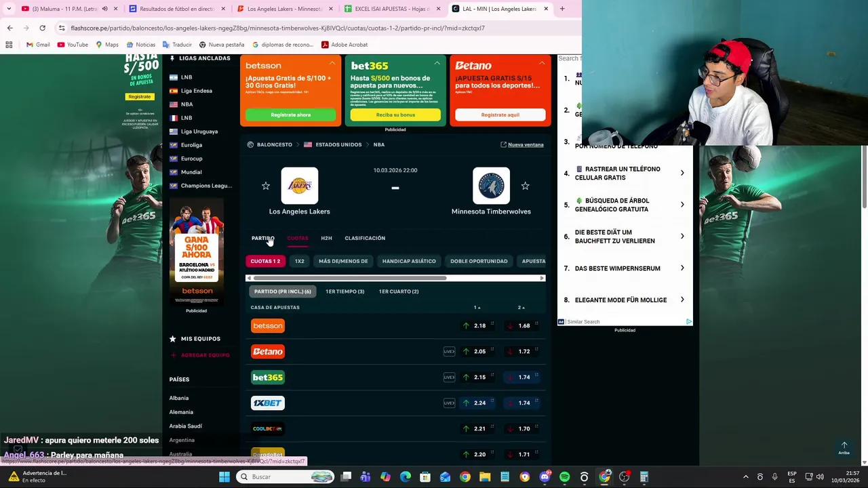Sort by column 1 odds arrow
This screenshot has height=488, width=868.
pos(477,308)
